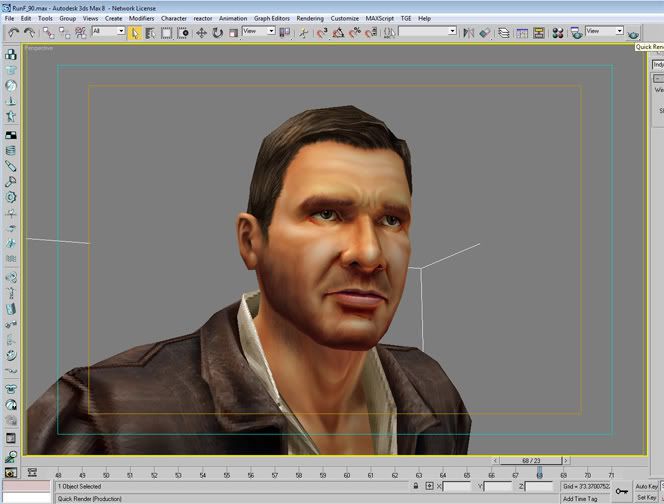Screen dimensions: 664x504
Task: Activate the Select and Rotate tool
Action: coord(217,32)
